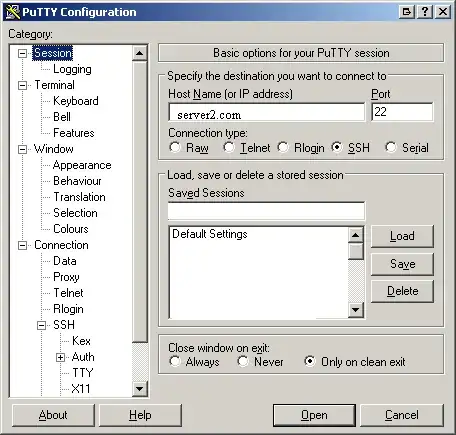Select the Raw connection type
This screenshot has width=456, height=435.
[175, 147]
